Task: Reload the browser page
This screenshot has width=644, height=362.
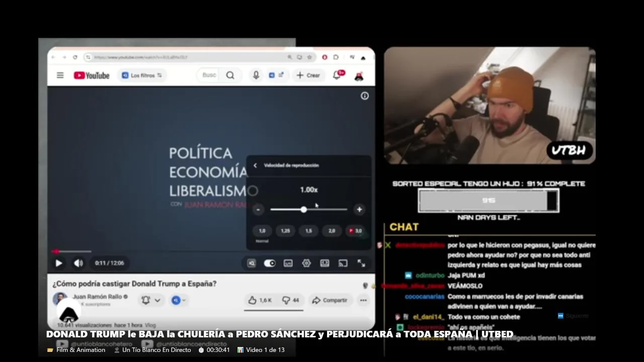Action: tap(75, 57)
